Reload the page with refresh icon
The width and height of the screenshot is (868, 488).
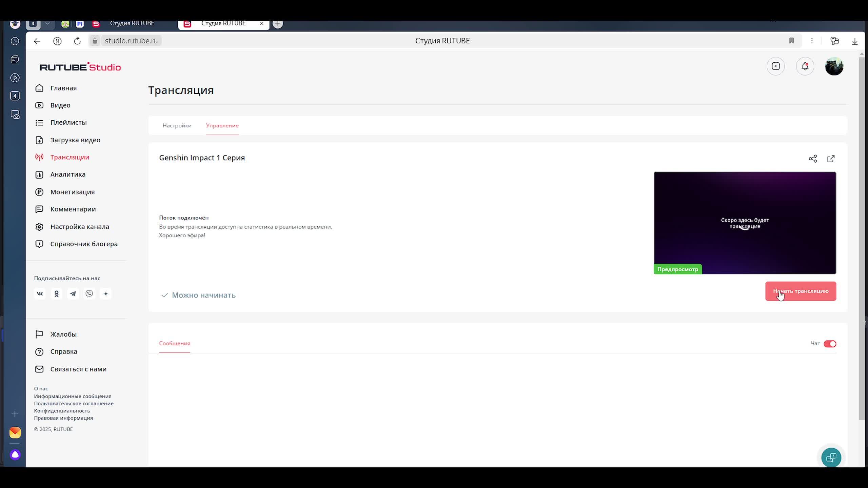(77, 41)
